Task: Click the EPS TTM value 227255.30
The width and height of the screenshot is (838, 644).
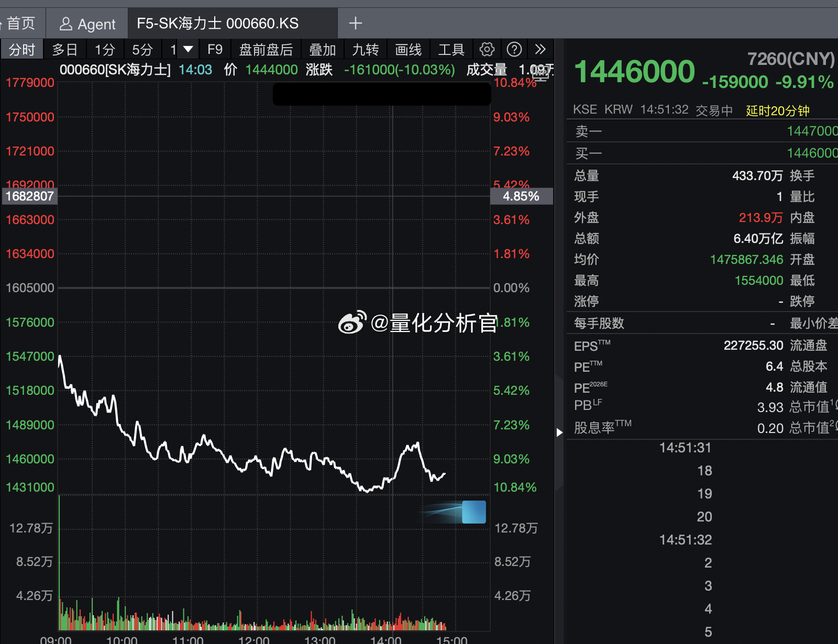Action: [x=753, y=345]
